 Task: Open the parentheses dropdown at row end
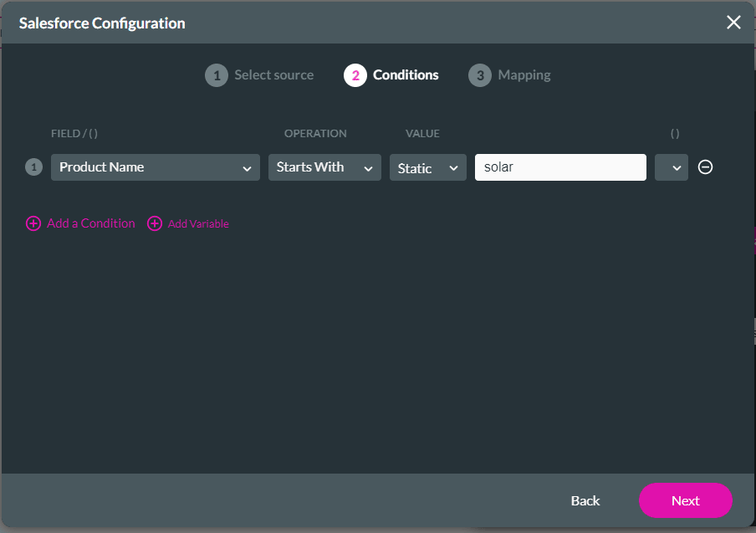coord(671,167)
